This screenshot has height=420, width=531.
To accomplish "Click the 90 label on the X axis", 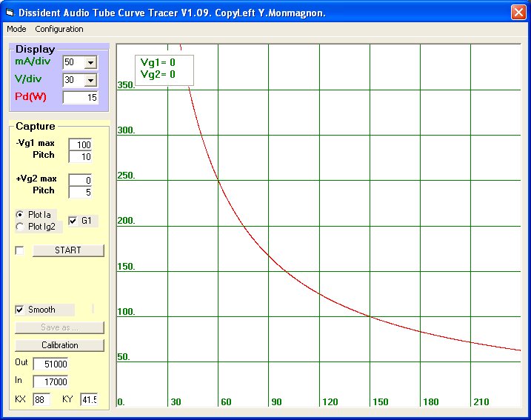I will tap(277, 402).
